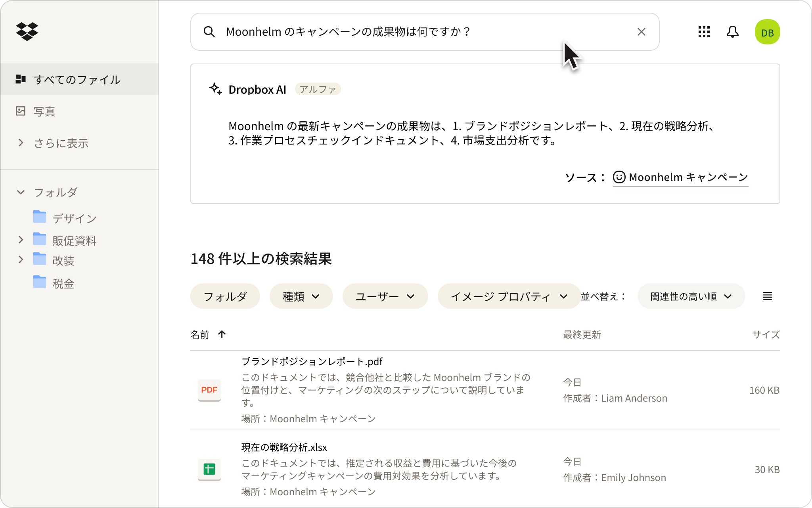Open 現在の戦略分析.xlsx
This screenshot has height=508, width=812.
pyautogui.click(x=284, y=447)
